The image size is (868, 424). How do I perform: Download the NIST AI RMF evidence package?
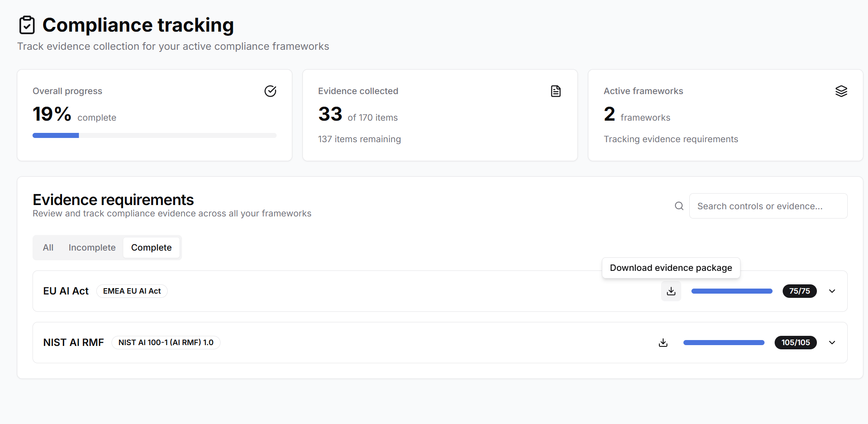pos(663,343)
